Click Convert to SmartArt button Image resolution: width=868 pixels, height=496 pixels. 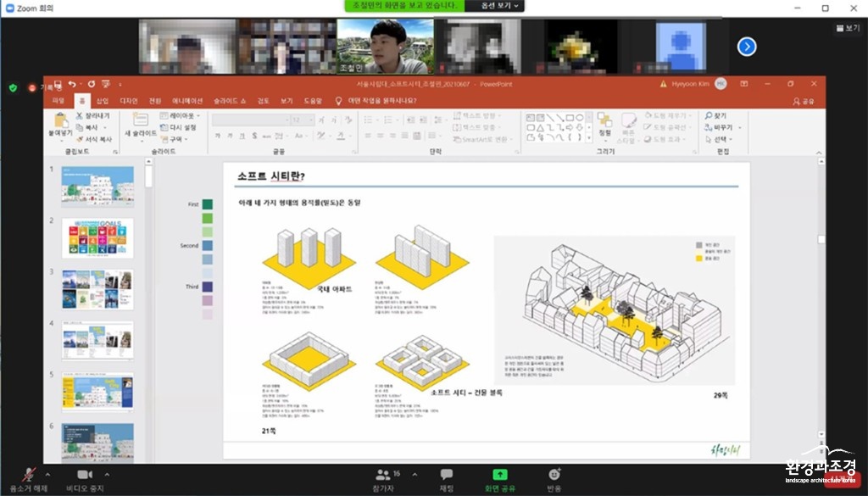pyautogui.click(x=482, y=139)
